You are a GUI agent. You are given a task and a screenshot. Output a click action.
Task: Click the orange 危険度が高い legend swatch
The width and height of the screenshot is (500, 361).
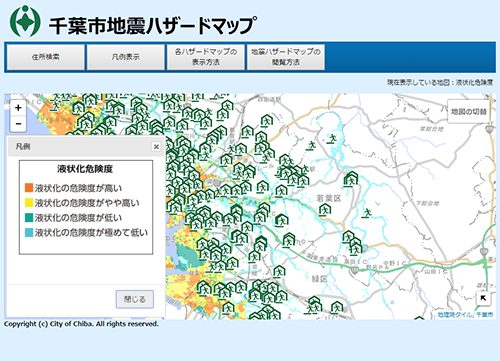pyautogui.click(x=29, y=188)
